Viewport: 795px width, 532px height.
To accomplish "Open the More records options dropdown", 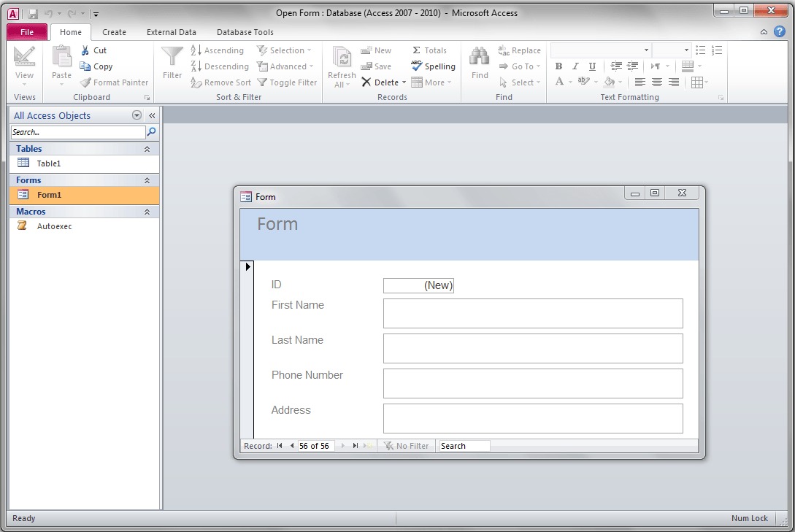I will click(431, 82).
